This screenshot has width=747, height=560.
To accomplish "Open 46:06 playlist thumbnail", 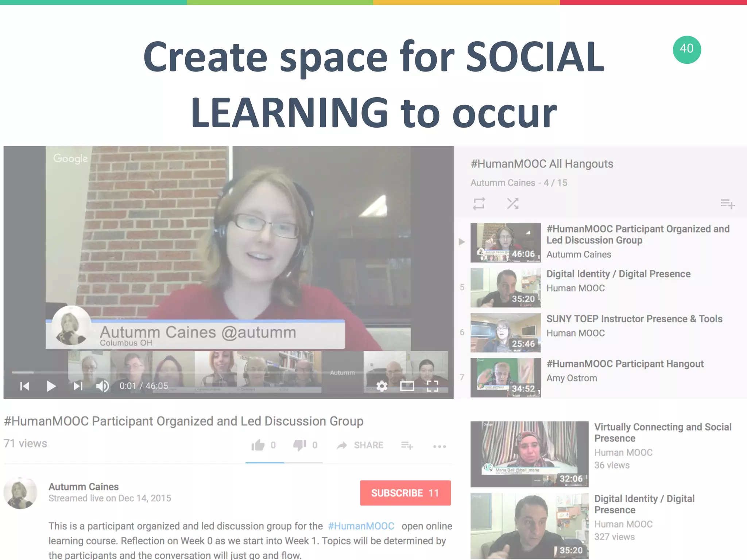I will tap(506, 243).
